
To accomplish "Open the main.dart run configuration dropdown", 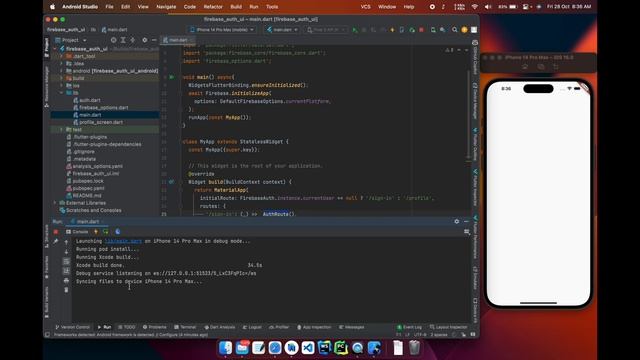I will click(x=282, y=30).
